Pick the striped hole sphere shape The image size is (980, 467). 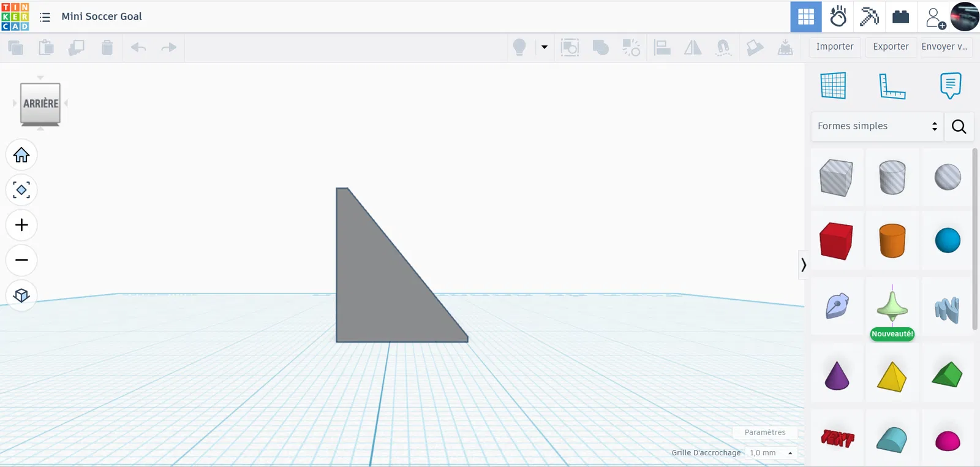tap(948, 177)
